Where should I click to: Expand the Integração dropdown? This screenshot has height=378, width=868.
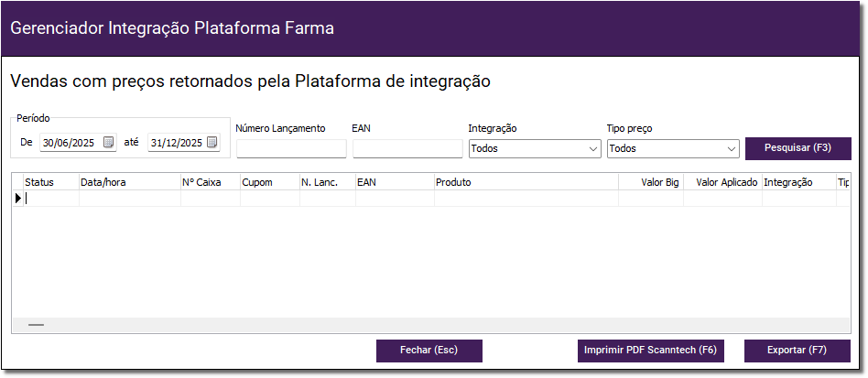(x=593, y=149)
